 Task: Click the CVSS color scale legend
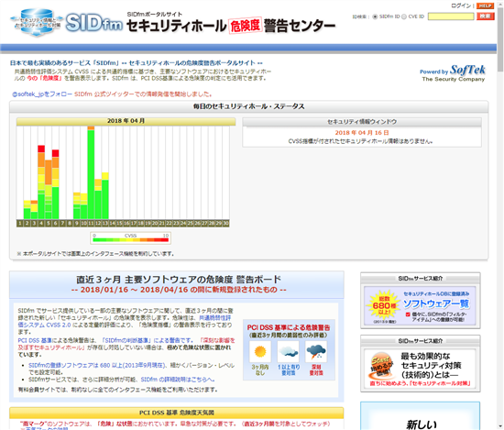(130, 238)
